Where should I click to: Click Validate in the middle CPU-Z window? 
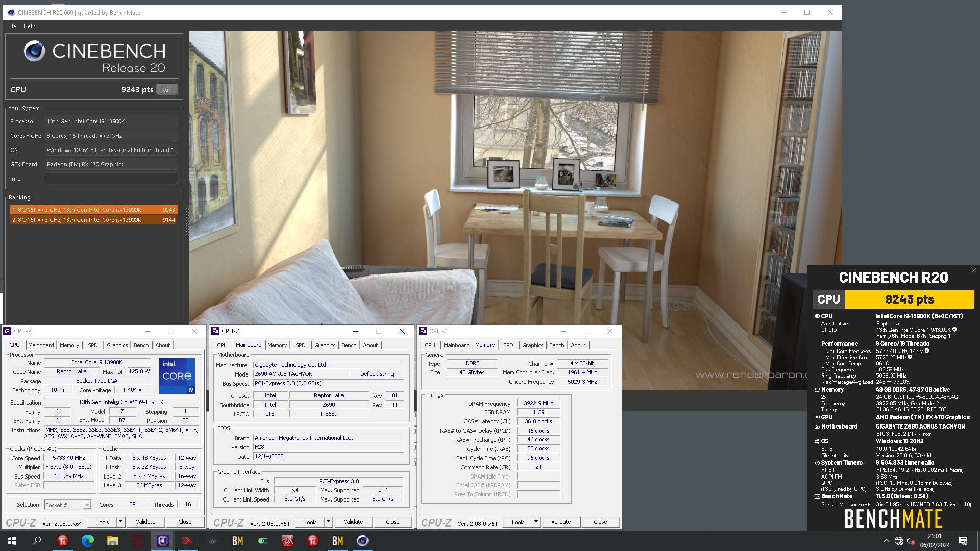[x=353, y=522]
